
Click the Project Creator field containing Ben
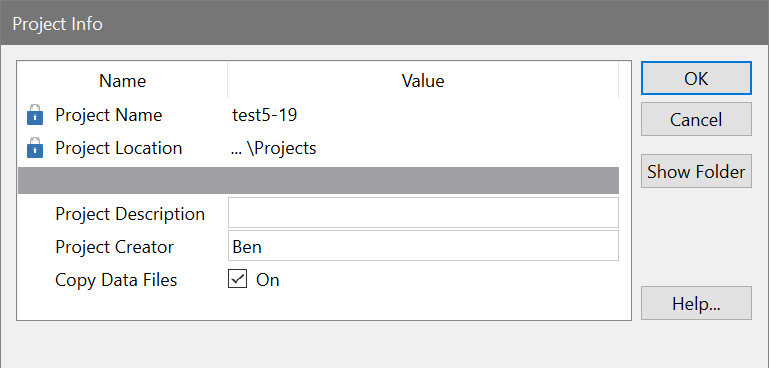click(x=423, y=246)
